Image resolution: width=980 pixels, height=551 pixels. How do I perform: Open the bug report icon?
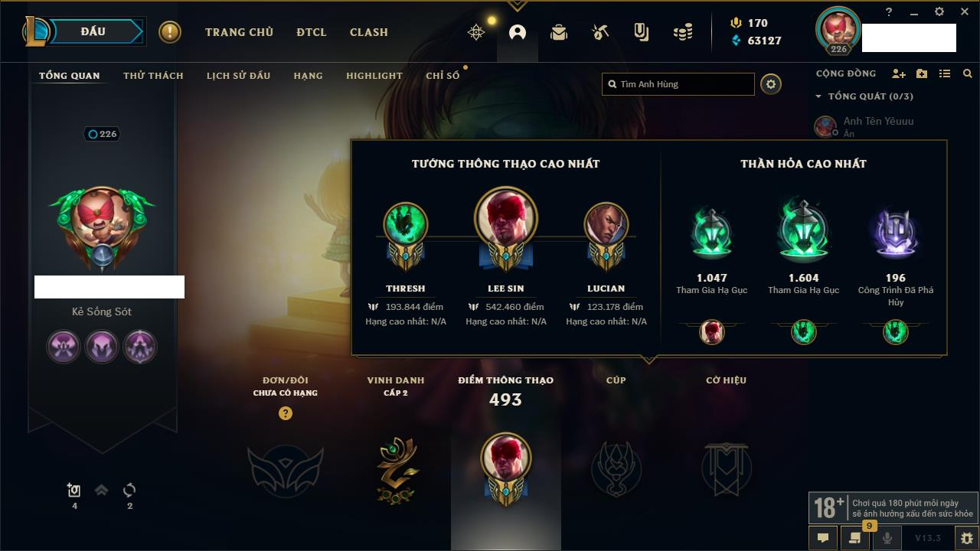tap(967, 538)
